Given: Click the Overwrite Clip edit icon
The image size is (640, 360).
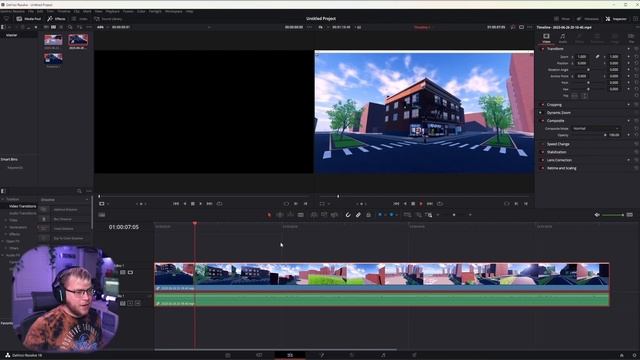Looking at the screenshot, I should tap(324, 215).
